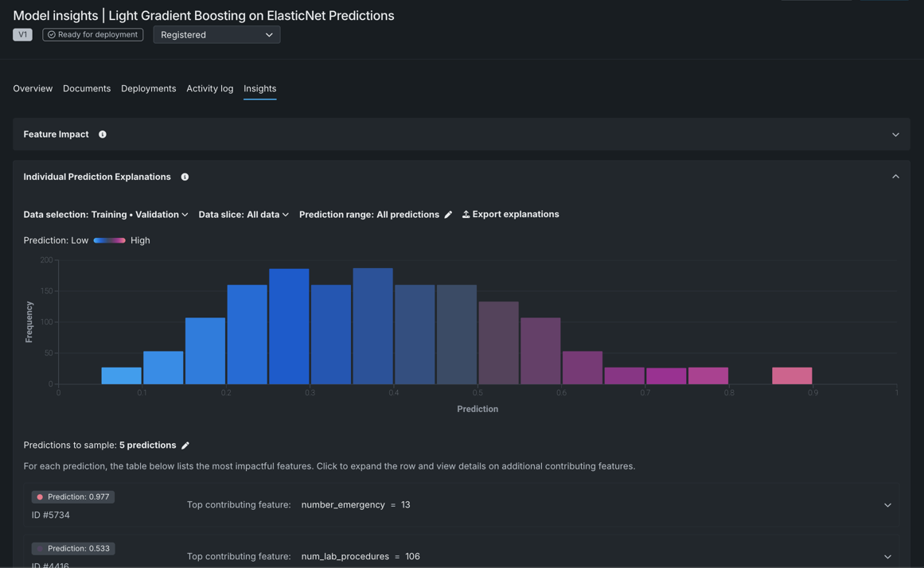Expand the Feature Impact section
The image size is (924, 568).
point(895,134)
